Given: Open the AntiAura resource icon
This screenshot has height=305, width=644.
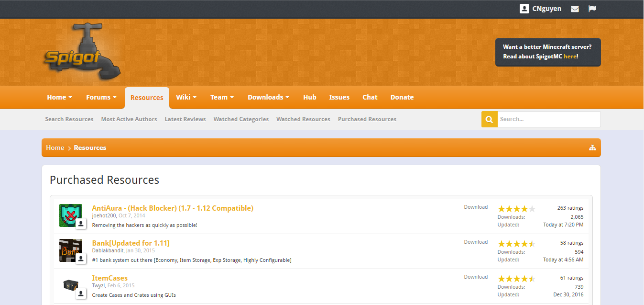Looking at the screenshot, I should point(71,215).
